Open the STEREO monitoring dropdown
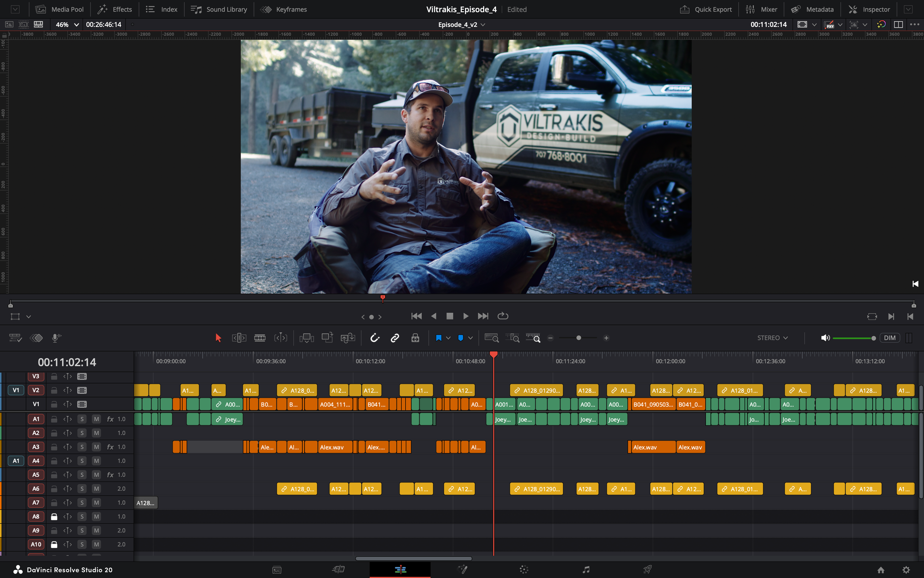 [772, 338]
